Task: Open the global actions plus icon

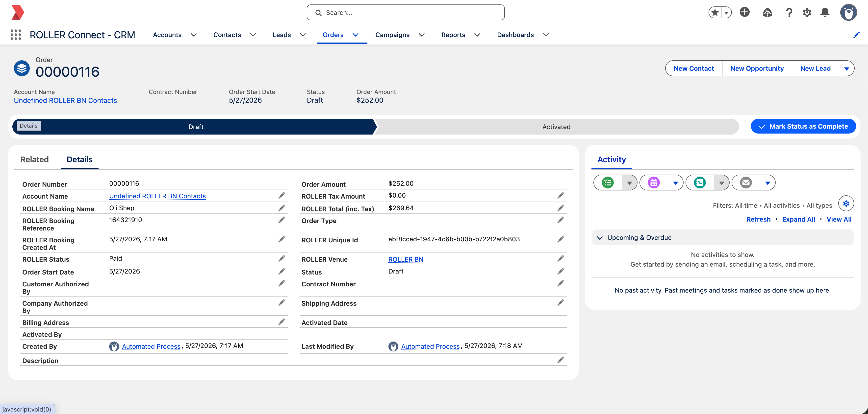Action: pos(745,12)
